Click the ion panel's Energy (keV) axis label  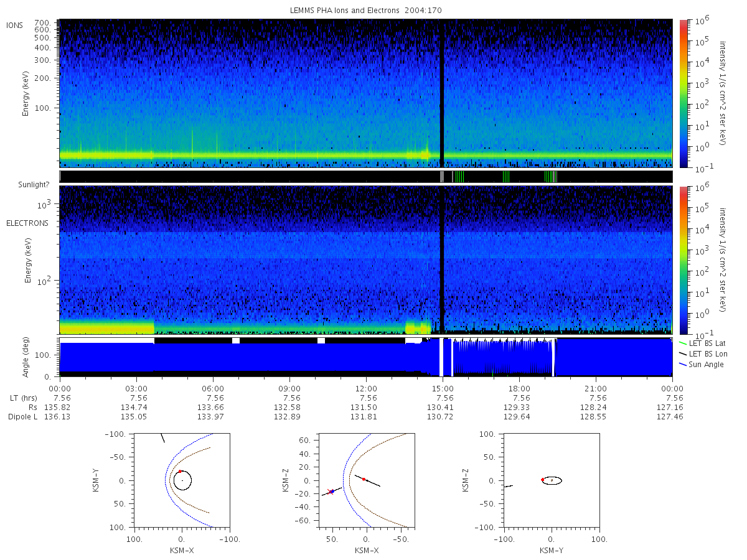26,93
